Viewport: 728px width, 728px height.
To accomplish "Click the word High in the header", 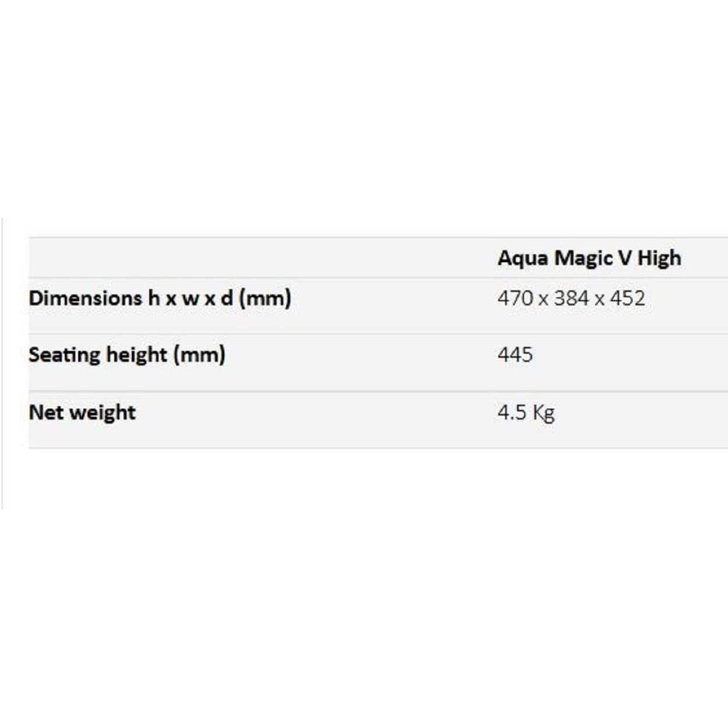I will tap(659, 258).
